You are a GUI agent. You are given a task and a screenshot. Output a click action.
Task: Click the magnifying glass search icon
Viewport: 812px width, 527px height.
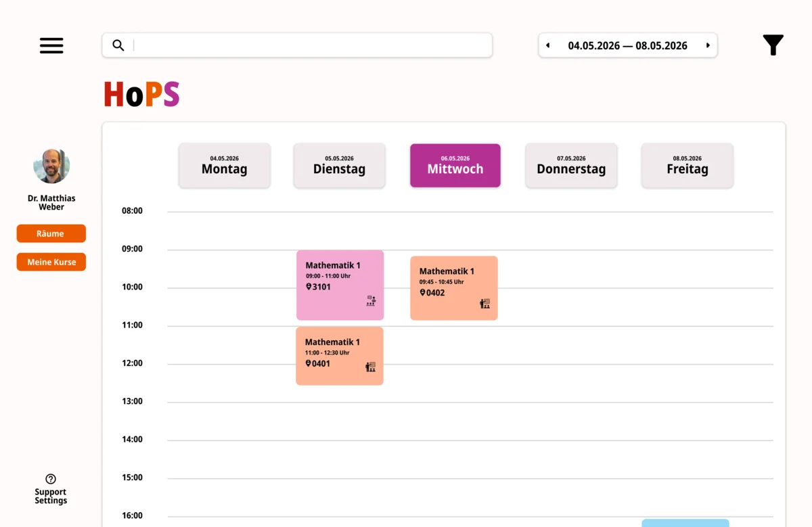(118, 45)
